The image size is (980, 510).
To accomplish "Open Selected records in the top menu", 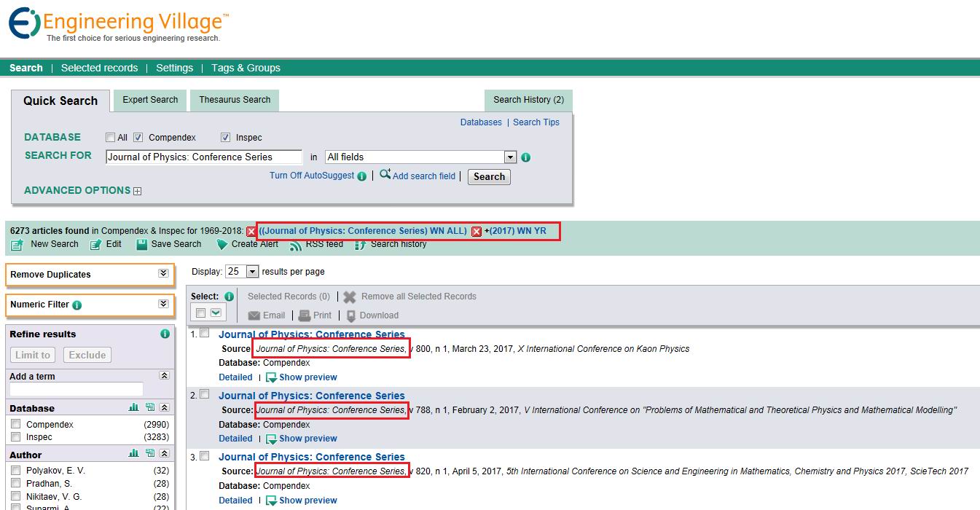I will click(99, 68).
